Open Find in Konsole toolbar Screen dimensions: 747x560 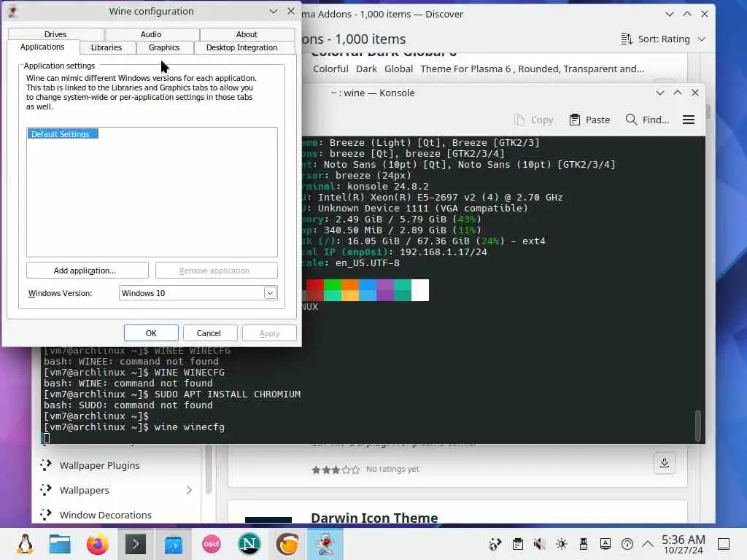click(x=647, y=120)
